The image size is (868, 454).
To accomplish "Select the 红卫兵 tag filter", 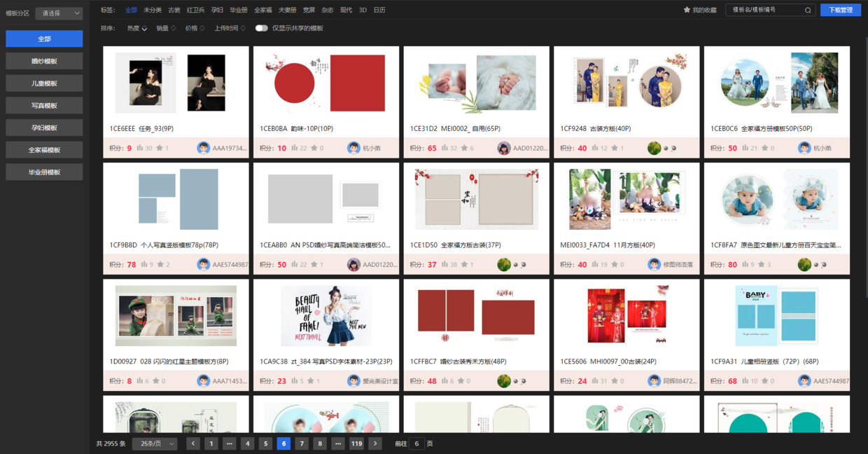I will 196,11.
